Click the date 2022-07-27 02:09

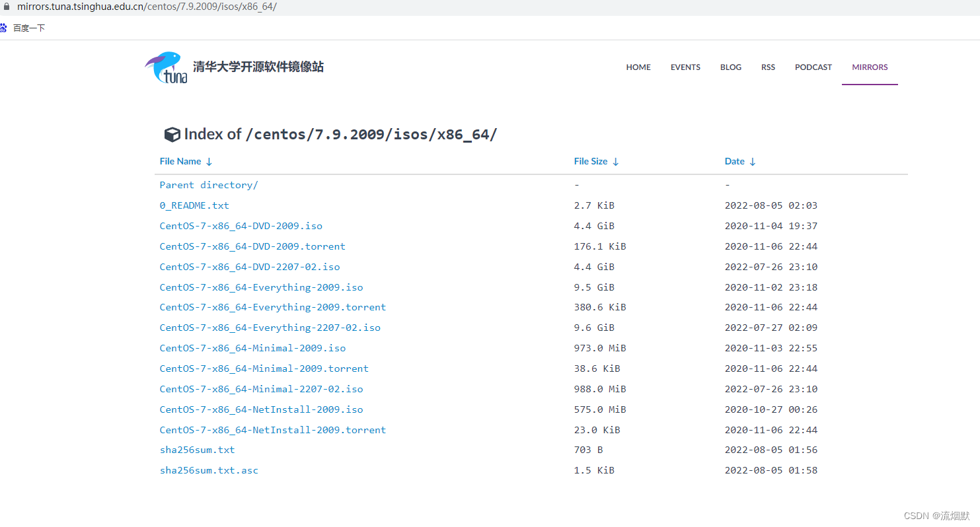[771, 328]
